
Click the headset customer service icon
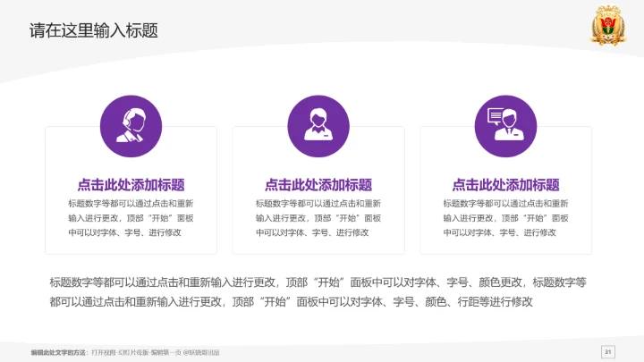(131, 126)
